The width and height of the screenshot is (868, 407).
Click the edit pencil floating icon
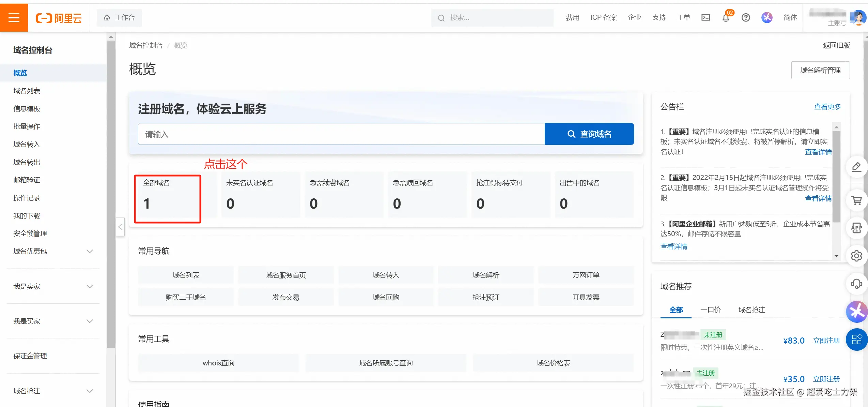856,167
